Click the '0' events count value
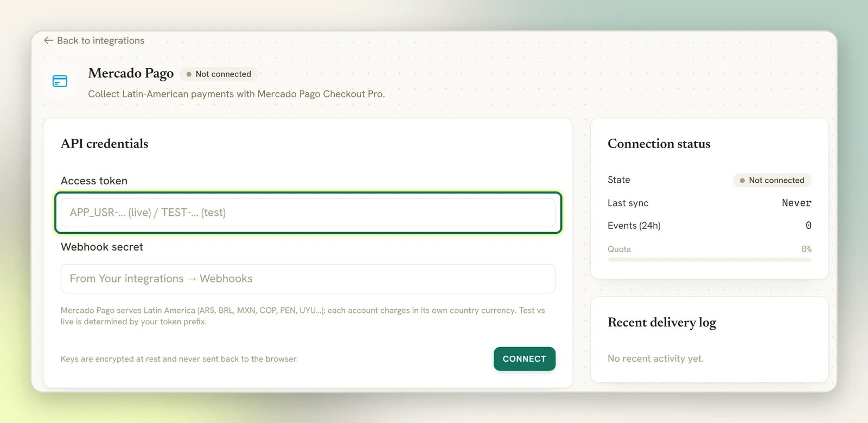Screen dimensions: 868x423 (x=808, y=226)
